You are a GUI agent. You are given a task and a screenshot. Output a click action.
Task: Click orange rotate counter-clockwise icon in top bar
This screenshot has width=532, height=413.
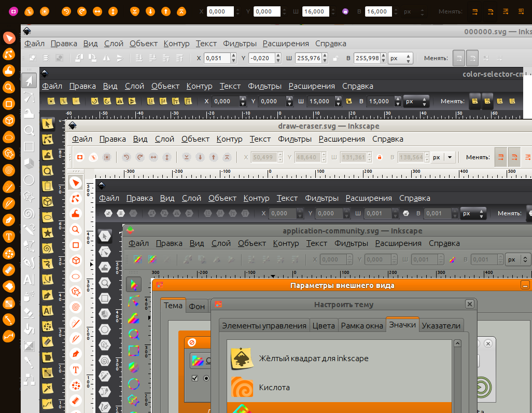66,11
